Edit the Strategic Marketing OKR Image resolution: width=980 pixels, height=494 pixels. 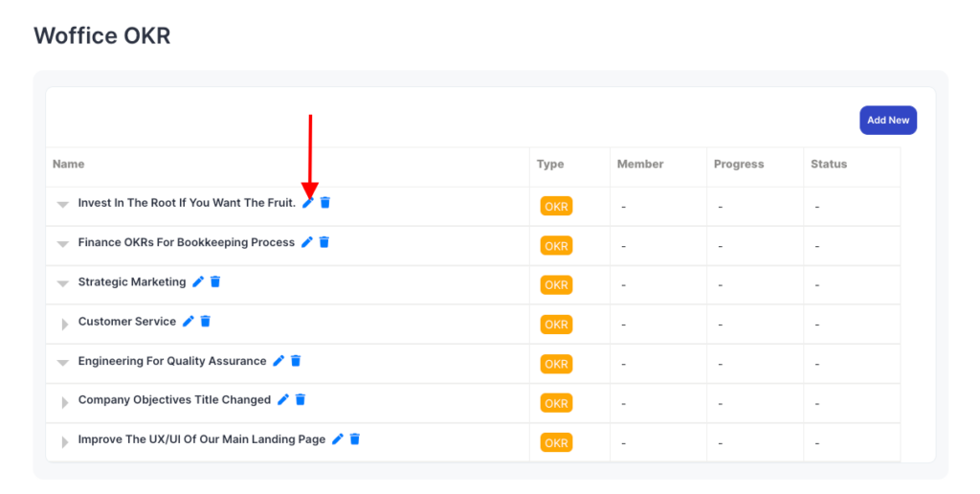click(198, 281)
